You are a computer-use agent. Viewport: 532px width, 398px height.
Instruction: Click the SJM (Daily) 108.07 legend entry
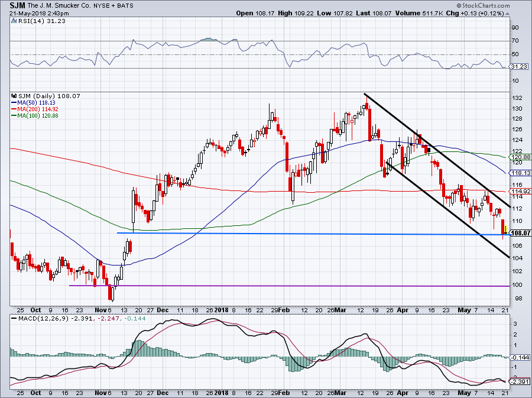[x=49, y=96]
